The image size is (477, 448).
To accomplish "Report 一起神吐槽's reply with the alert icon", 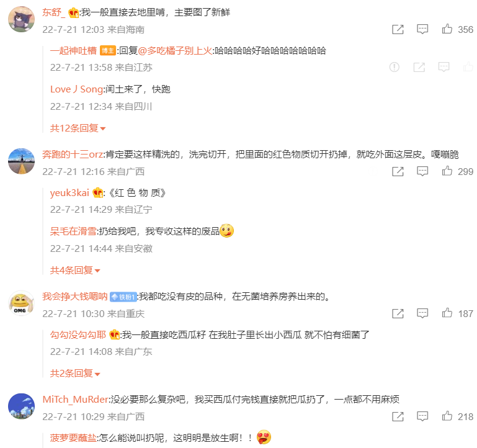I will pyautogui.click(x=395, y=67).
